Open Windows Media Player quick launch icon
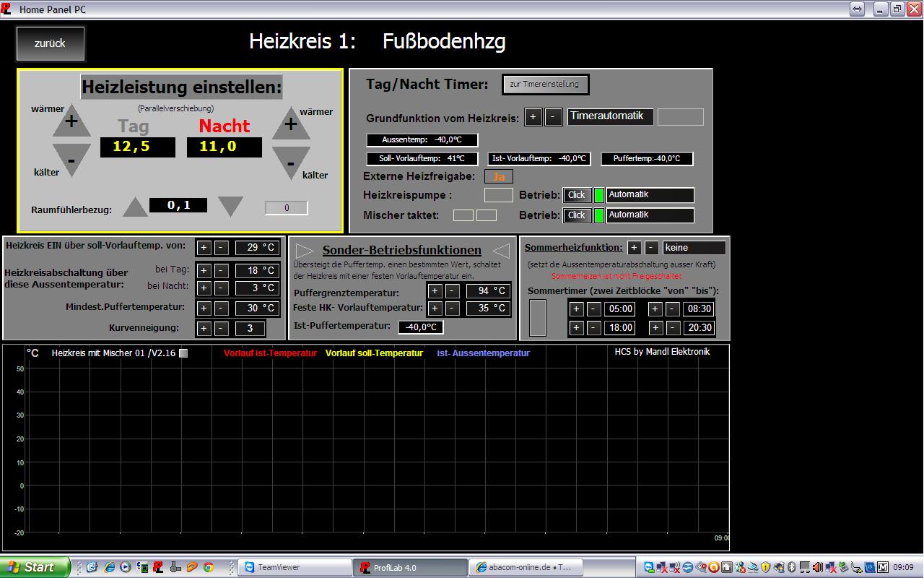The width and height of the screenshot is (924, 578). click(126, 567)
